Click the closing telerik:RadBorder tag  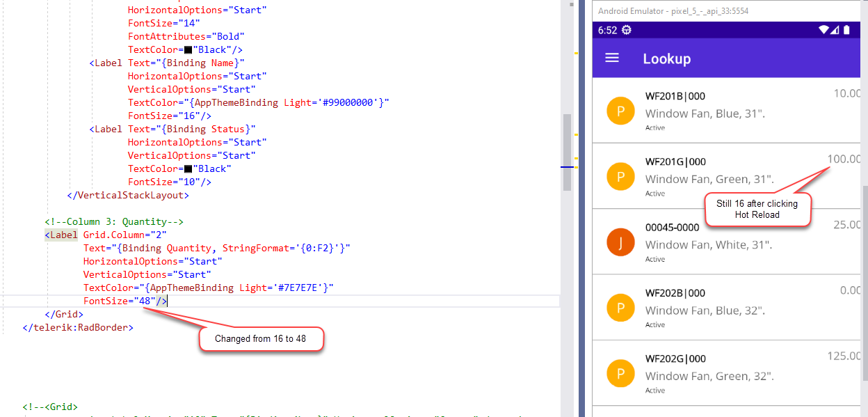pos(78,327)
